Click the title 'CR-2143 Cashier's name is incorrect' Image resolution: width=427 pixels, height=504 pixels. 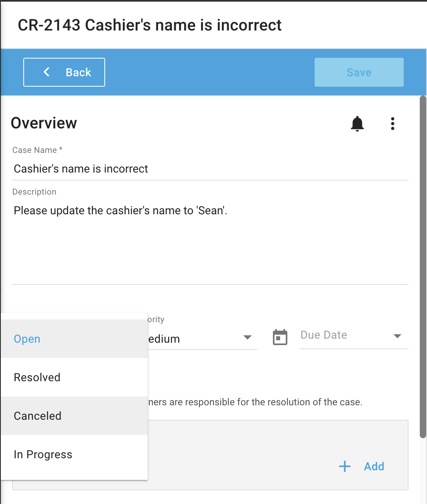coord(150,25)
